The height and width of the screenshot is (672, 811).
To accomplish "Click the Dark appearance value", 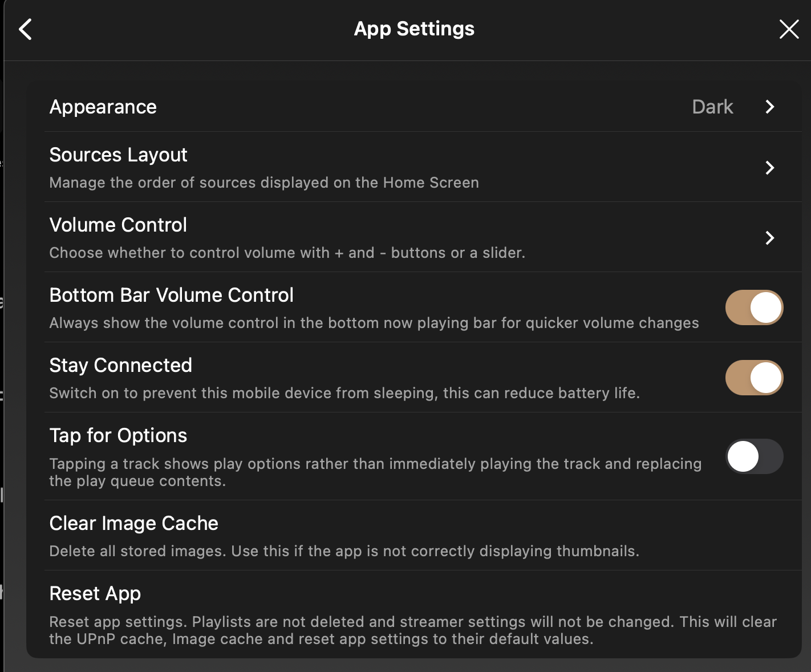I will coord(712,107).
